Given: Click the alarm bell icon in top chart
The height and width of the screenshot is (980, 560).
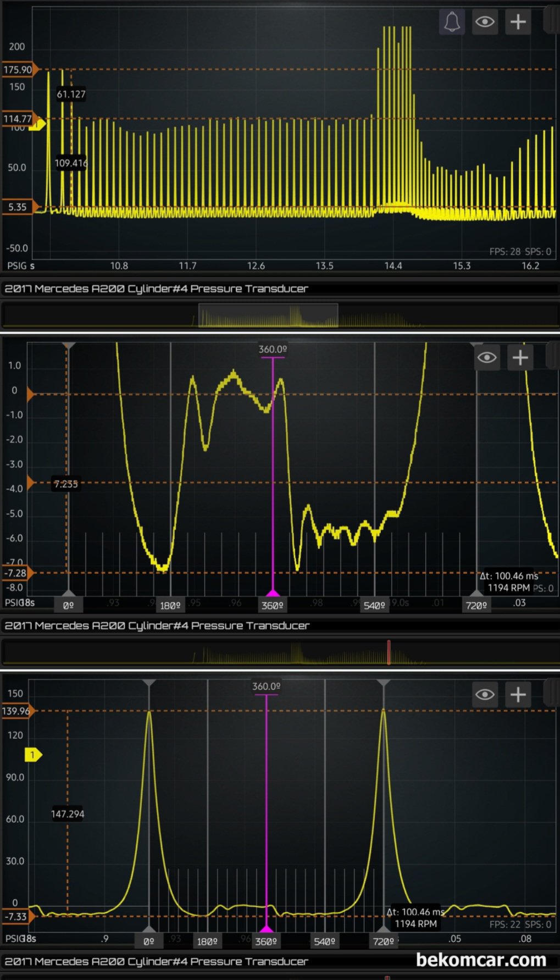Looking at the screenshot, I should [x=452, y=23].
